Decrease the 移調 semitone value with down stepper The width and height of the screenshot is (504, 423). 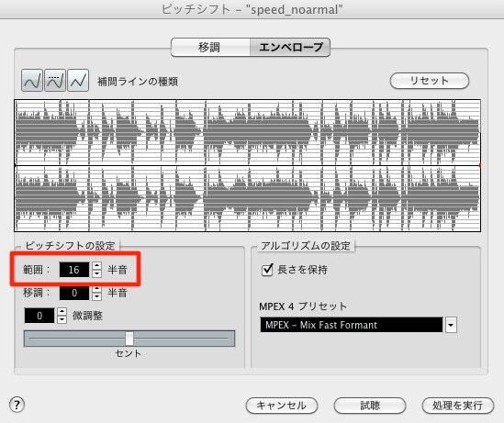[96, 296]
